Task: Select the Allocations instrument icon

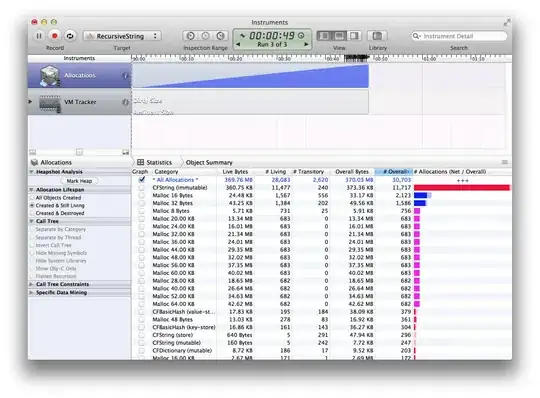Action: click(x=50, y=75)
